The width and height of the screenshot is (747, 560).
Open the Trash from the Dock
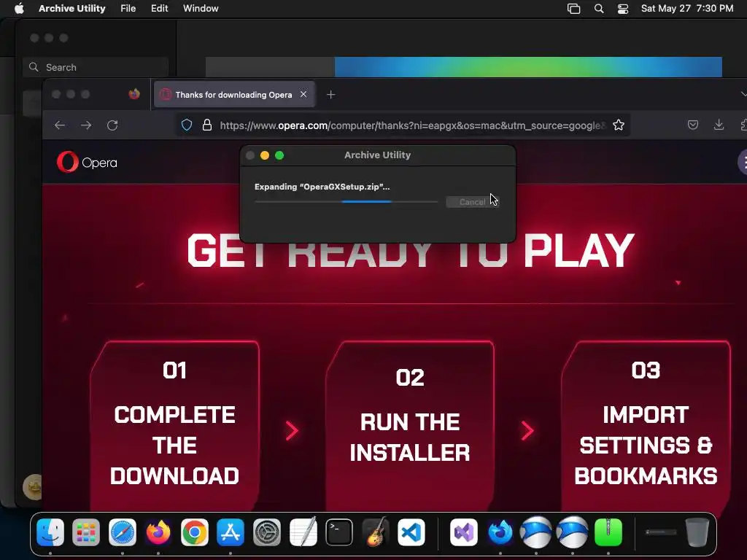coord(697,532)
